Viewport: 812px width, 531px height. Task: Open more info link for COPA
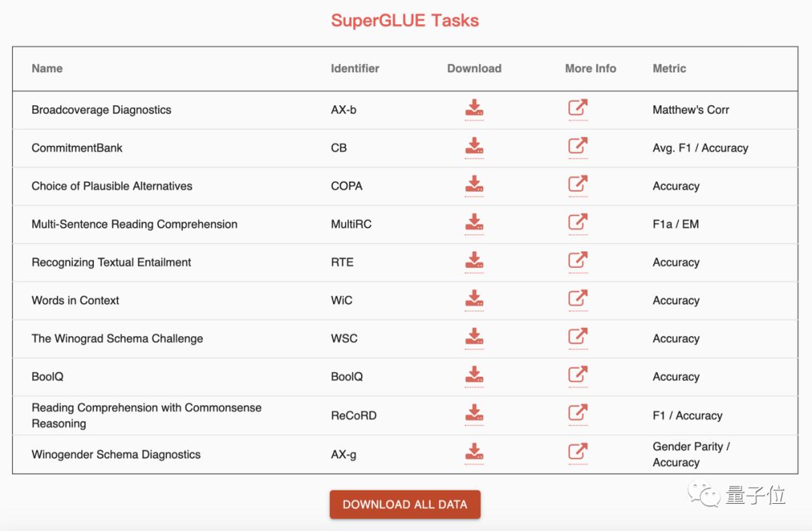point(578,184)
